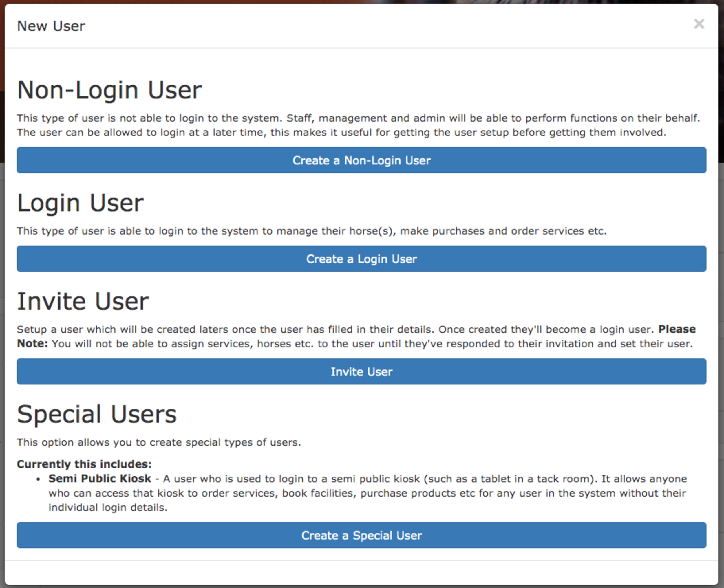
Task: Click the blue Invite User button
Action: (361, 371)
